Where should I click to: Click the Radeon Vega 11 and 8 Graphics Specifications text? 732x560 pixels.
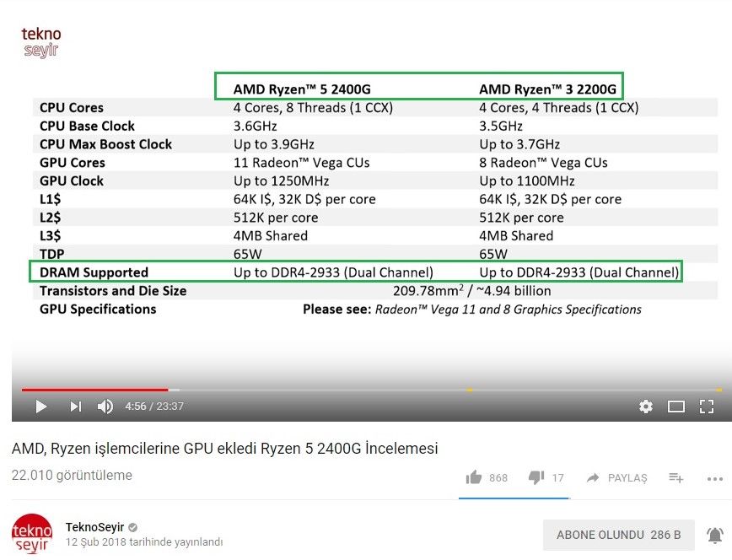(x=509, y=310)
